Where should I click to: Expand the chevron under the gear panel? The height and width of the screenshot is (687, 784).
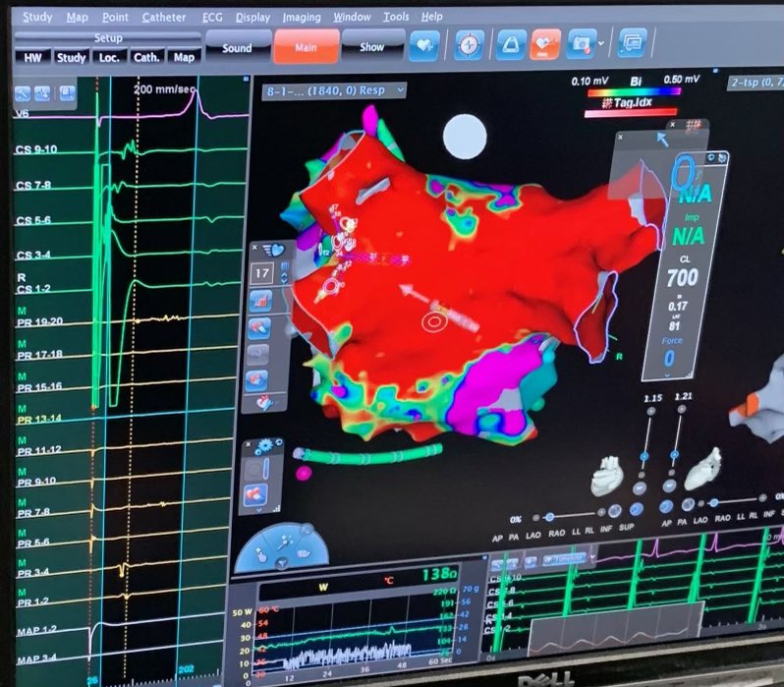click(x=259, y=510)
